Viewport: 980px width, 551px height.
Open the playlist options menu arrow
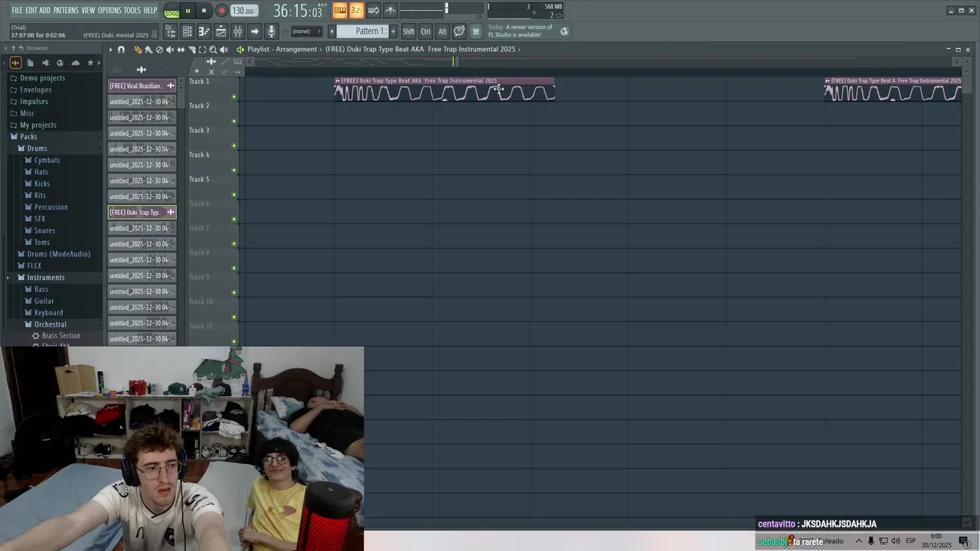pos(110,49)
